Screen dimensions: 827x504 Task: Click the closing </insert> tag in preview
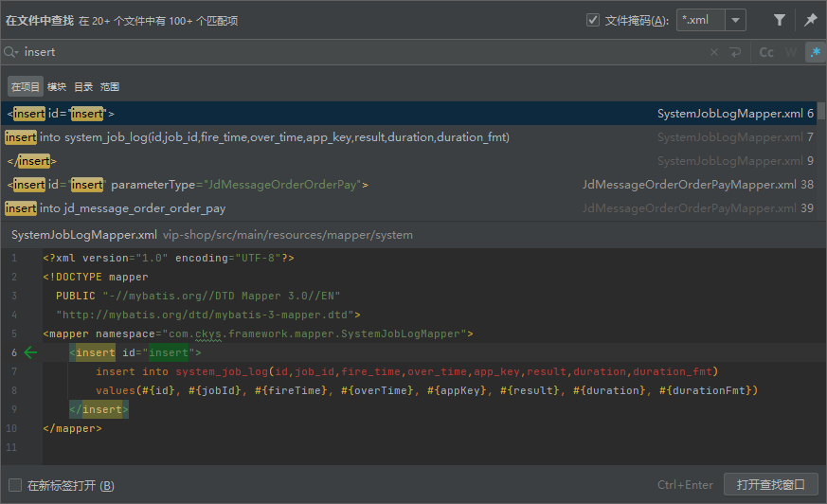point(99,409)
